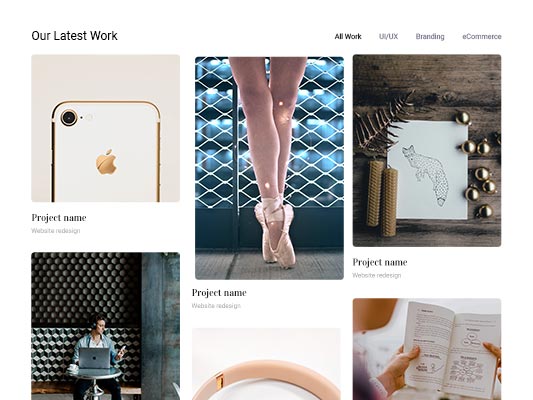Show only eCommerce projects
The height and width of the screenshot is (400, 533).
(481, 36)
